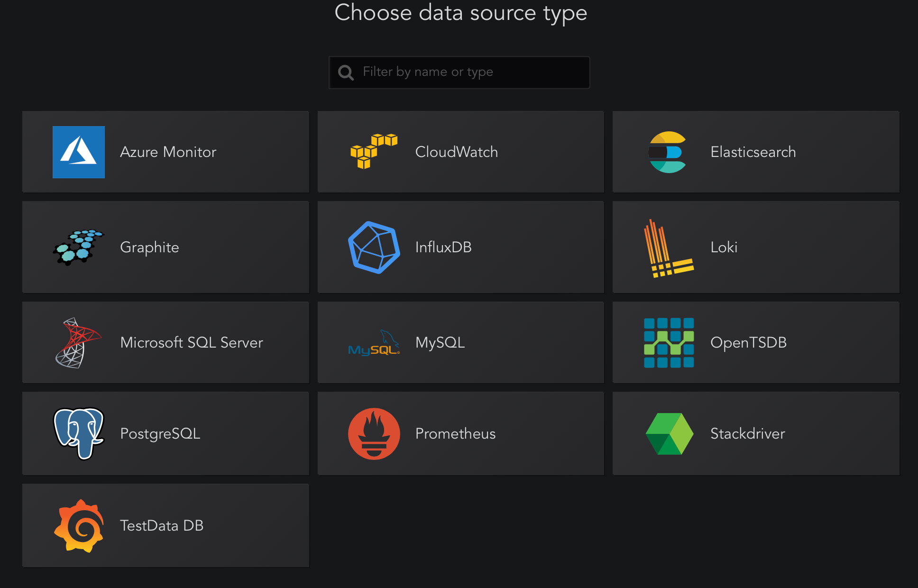
Task: Choose the InfluxDB text label
Action: tap(443, 248)
